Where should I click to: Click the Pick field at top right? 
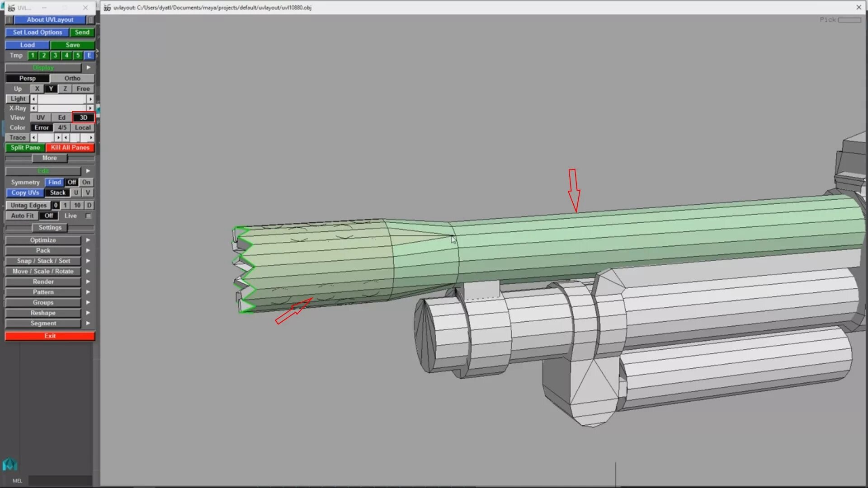point(849,20)
